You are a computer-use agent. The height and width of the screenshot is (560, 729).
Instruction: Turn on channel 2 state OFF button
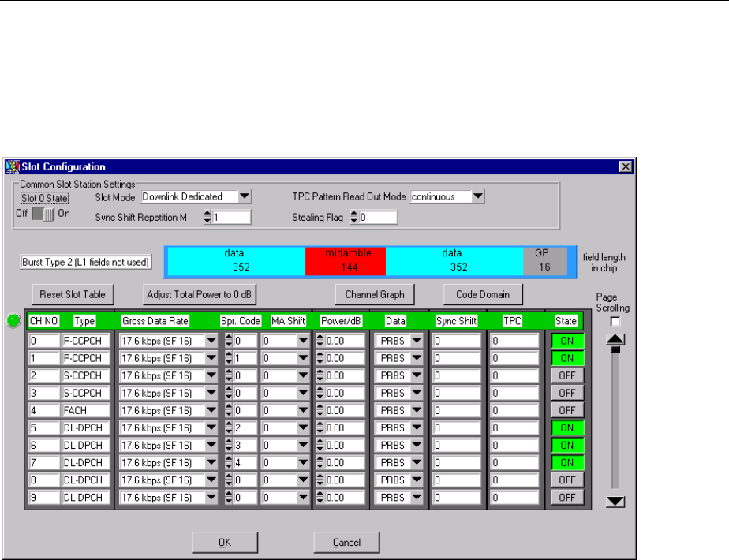pos(567,375)
